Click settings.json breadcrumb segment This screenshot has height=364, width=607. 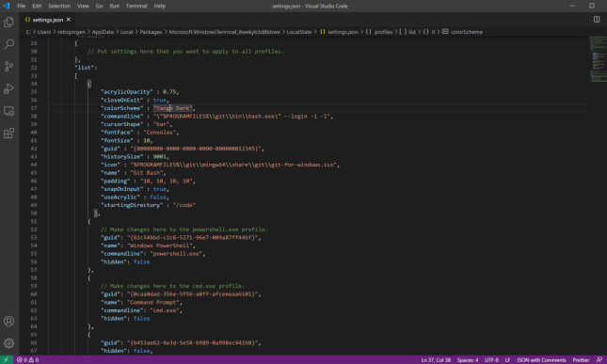pyautogui.click(x=339, y=32)
